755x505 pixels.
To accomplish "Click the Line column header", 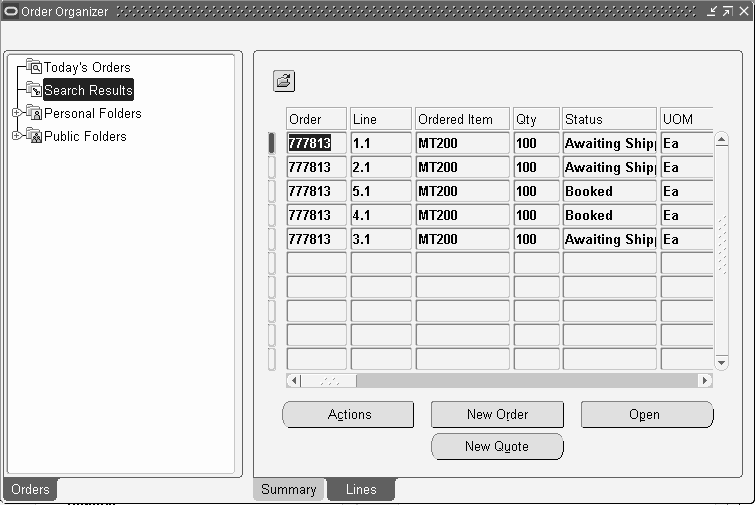I will [x=381, y=119].
